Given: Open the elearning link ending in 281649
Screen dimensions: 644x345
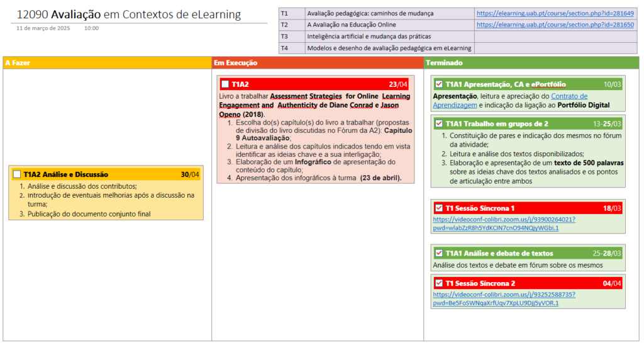Looking at the screenshot, I should [555, 13].
